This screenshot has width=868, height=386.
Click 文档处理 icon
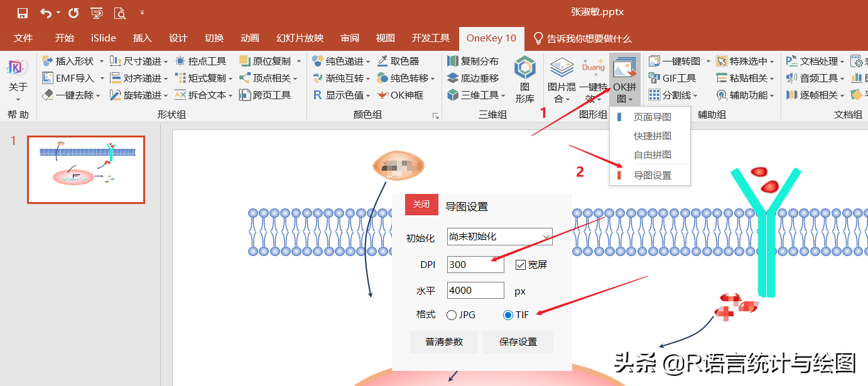point(791,62)
